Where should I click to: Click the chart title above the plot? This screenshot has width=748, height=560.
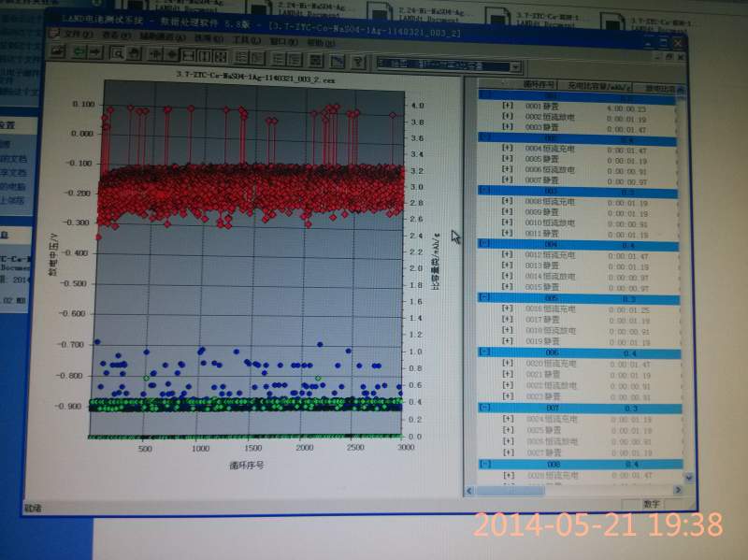(255, 78)
